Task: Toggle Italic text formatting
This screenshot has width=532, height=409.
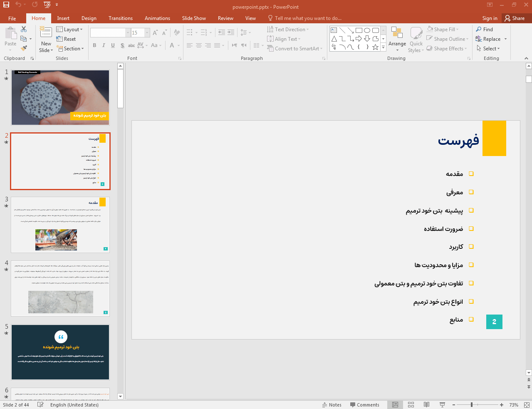Action: [x=104, y=45]
